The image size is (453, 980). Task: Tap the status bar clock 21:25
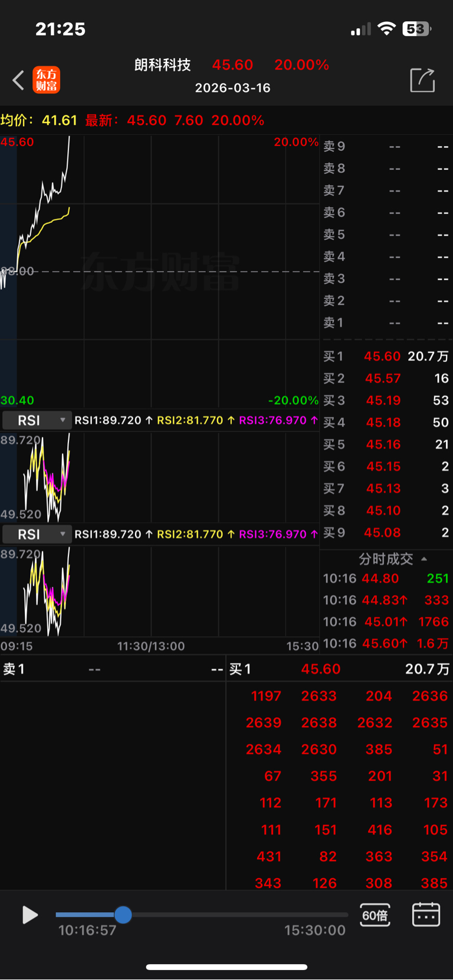60,29
